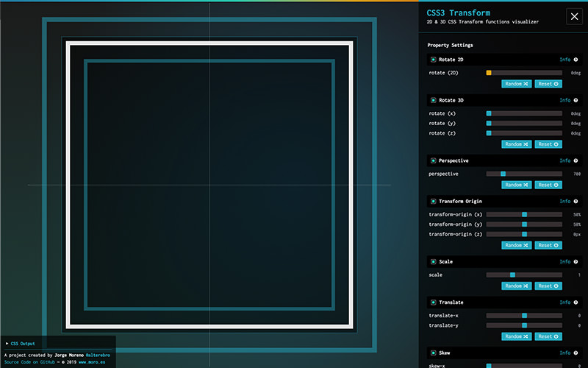Click the translate-x slider handle

pyautogui.click(x=524, y=316)
